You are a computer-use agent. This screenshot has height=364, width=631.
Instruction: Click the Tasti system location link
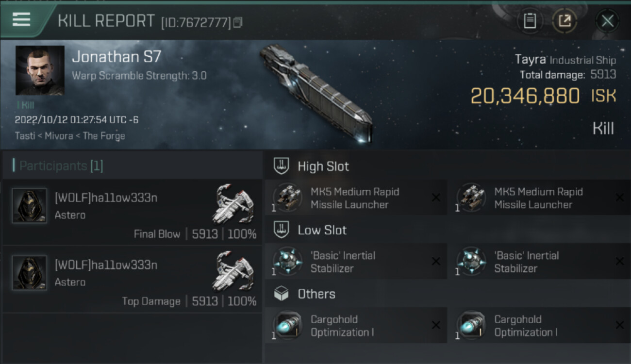point(25,136)
